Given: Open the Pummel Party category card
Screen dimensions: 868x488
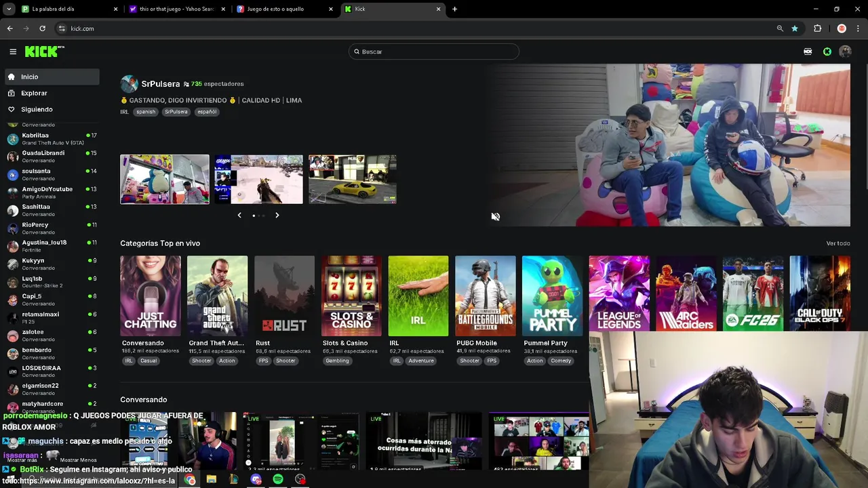Looking at the screenshot, I should (552, 296).
